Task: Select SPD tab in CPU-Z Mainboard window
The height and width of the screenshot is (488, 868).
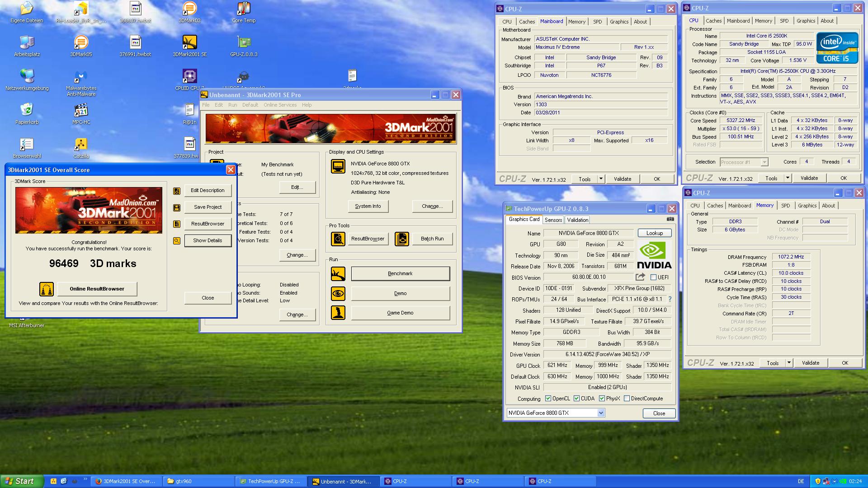Action: coord(598,22)
